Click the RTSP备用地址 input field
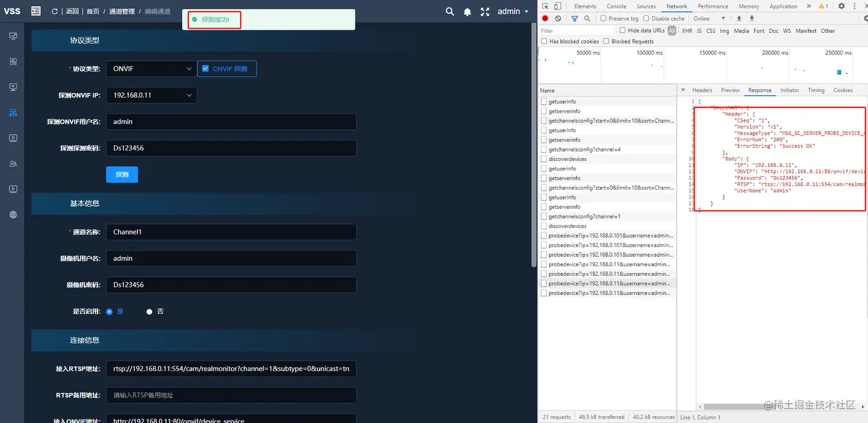 coord(231,395)
